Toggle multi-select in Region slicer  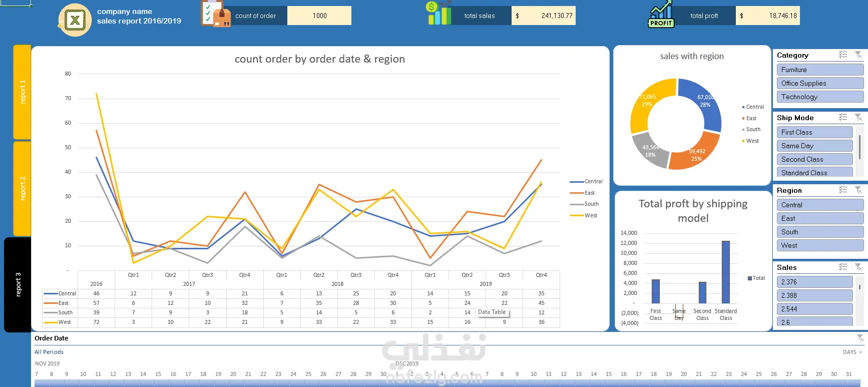[x=843, y=190]
